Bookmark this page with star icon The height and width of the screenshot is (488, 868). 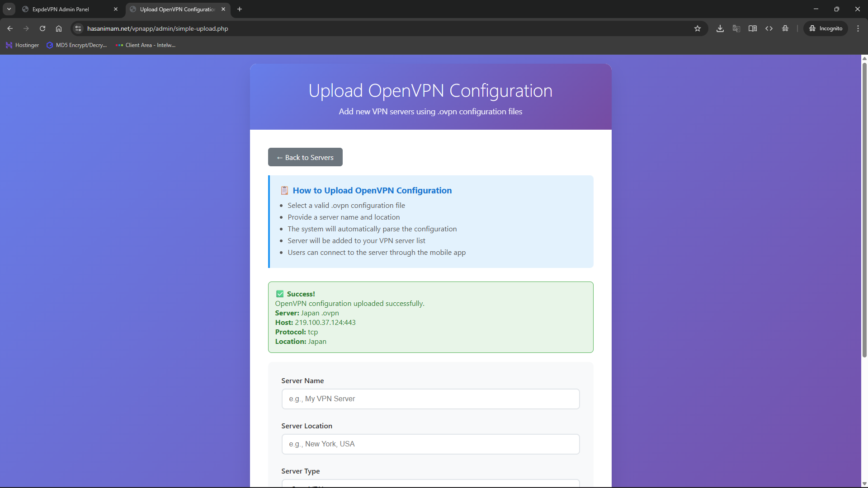coord(698,28)
